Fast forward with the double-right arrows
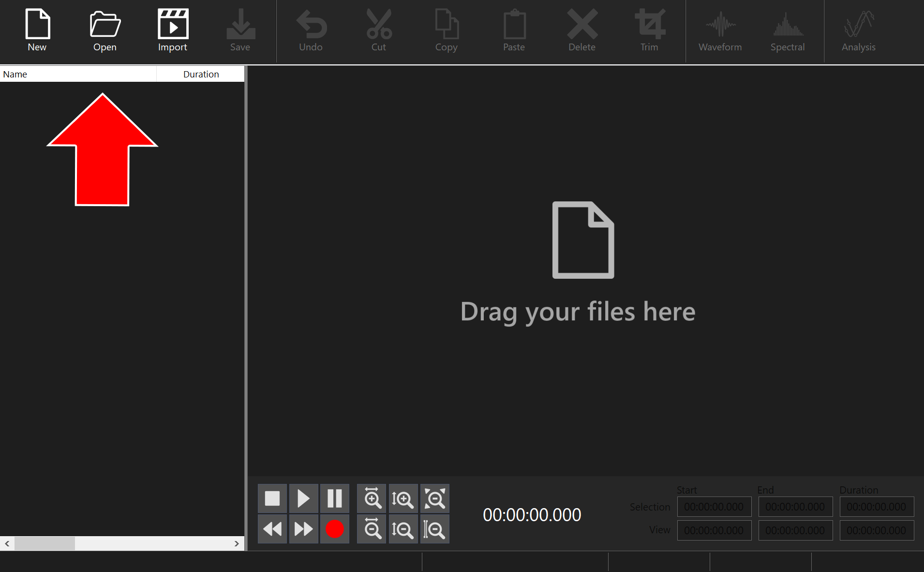This screenshot has width=924, height=572. [x=303, y=529]
